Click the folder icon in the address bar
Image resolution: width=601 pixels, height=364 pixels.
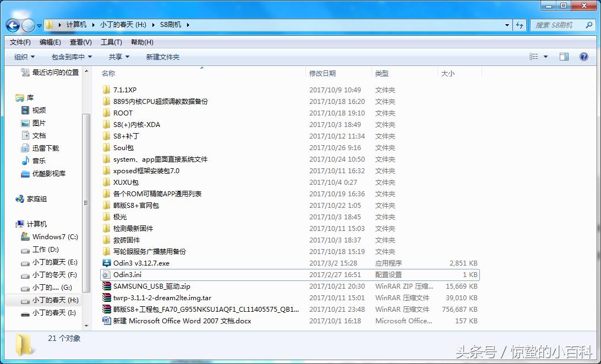pyautogui.click(x=50, y=24)
